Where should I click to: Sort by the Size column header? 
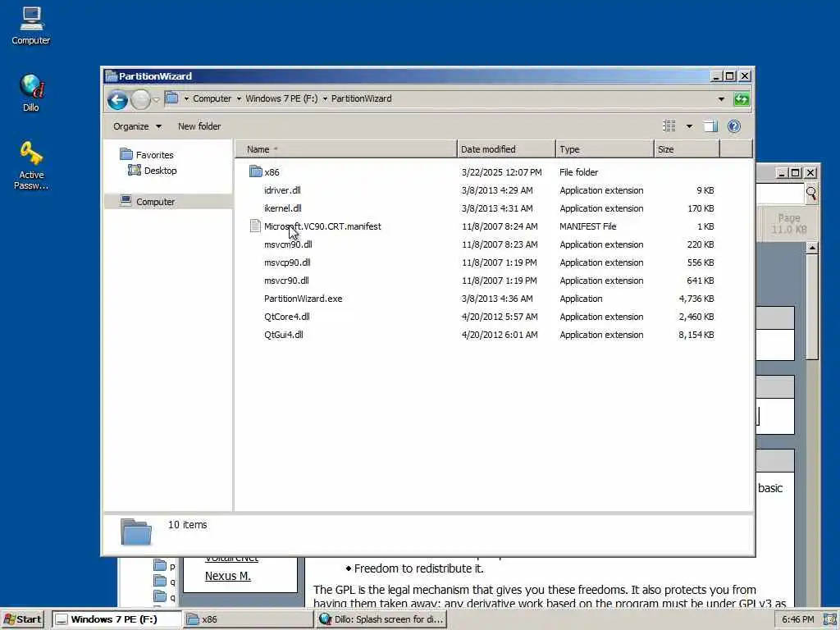(687, 149)
